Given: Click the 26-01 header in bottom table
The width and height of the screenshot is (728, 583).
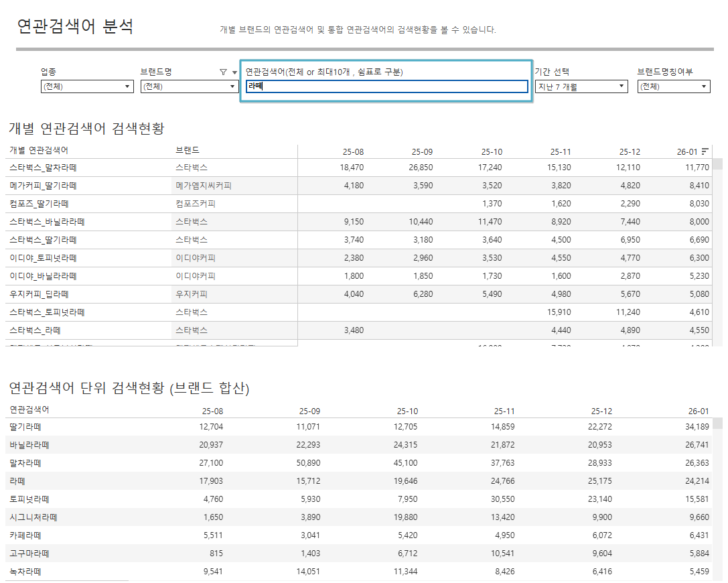Looking at the screenshot, I should point(698,411).
